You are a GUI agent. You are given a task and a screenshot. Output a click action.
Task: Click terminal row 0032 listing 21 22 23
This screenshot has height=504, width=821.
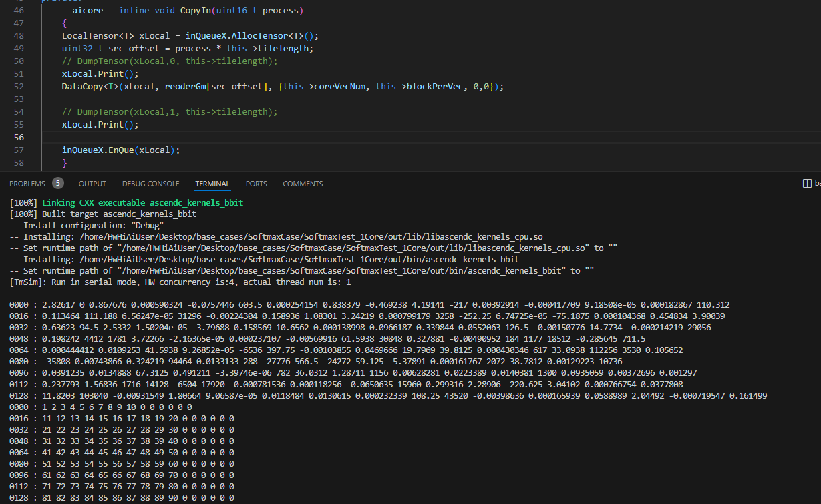pyautogui.click(x=122, y=429)
